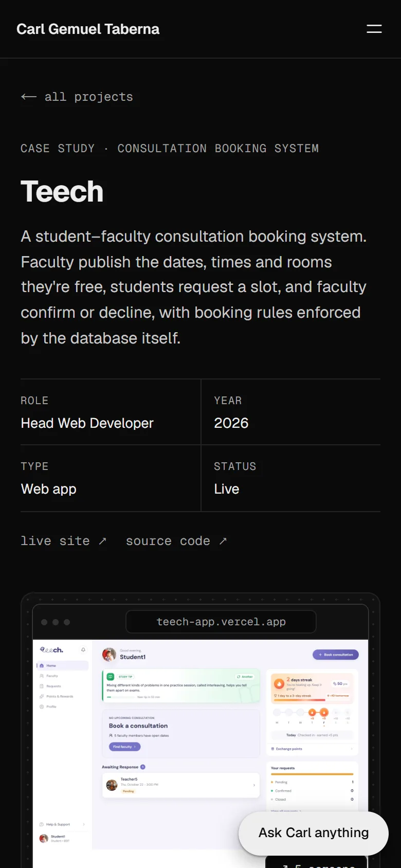Click the study tip countdown progress bar
Viewport: 401px width, 868px height.
coord(121,697)
